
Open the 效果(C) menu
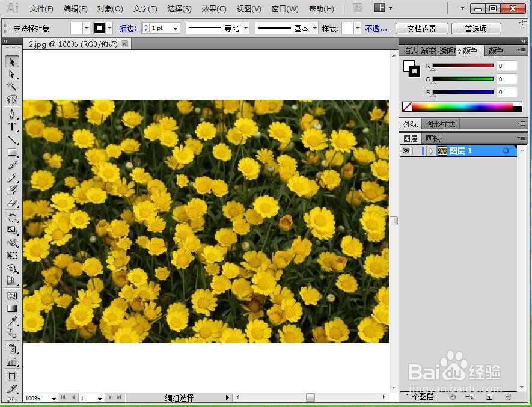coord(214,9)
